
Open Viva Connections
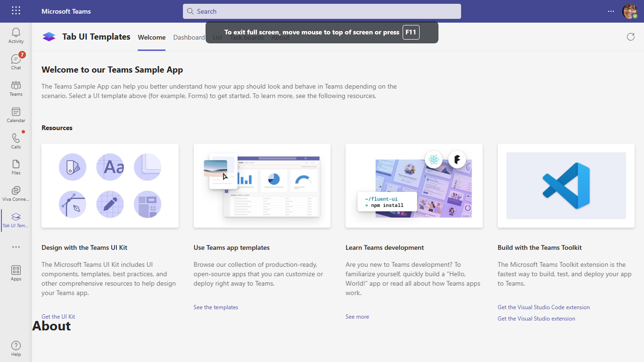click(16, 193)
